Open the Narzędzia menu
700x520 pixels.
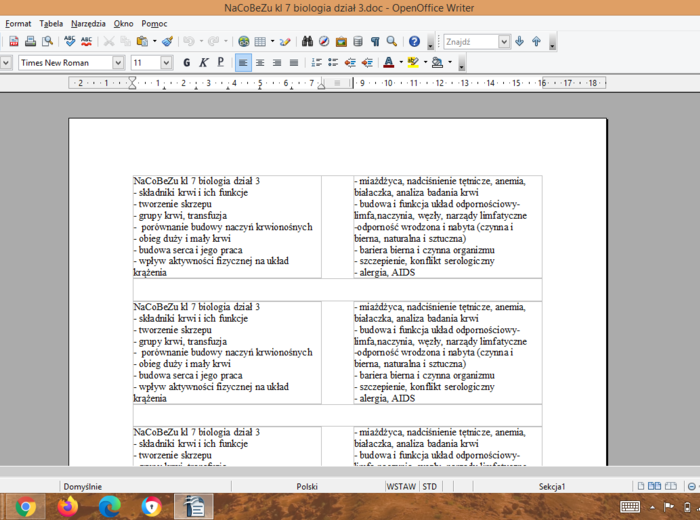pos(88,24)
